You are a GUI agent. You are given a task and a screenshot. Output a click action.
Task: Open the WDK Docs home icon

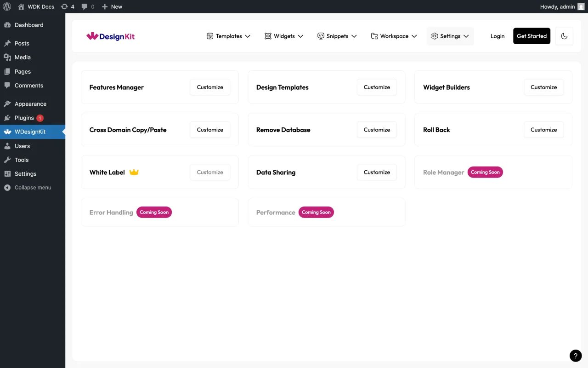click(x=21, y=6)
